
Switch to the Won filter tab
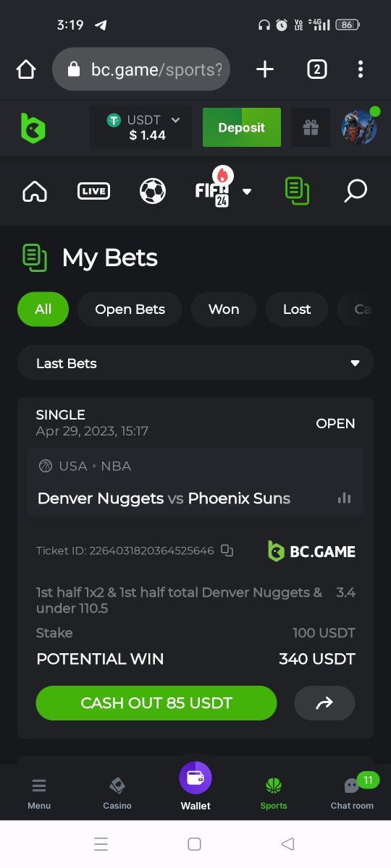click(x=224, y=309)
